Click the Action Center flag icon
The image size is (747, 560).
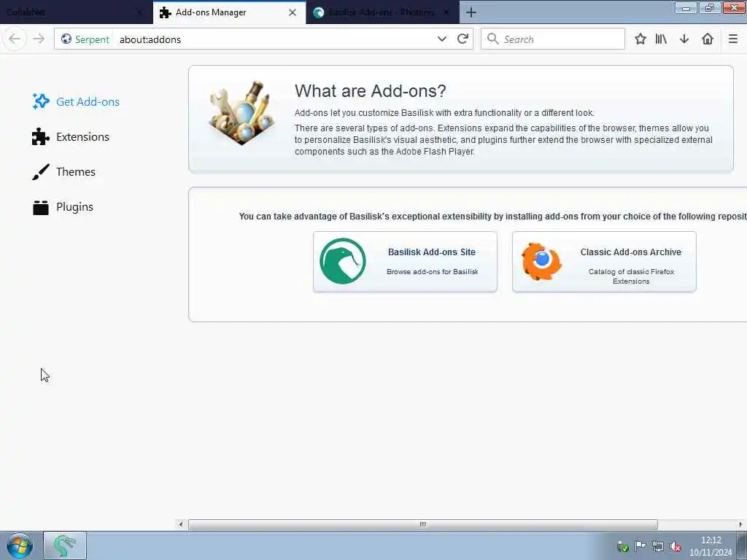(x=640, y=546)
